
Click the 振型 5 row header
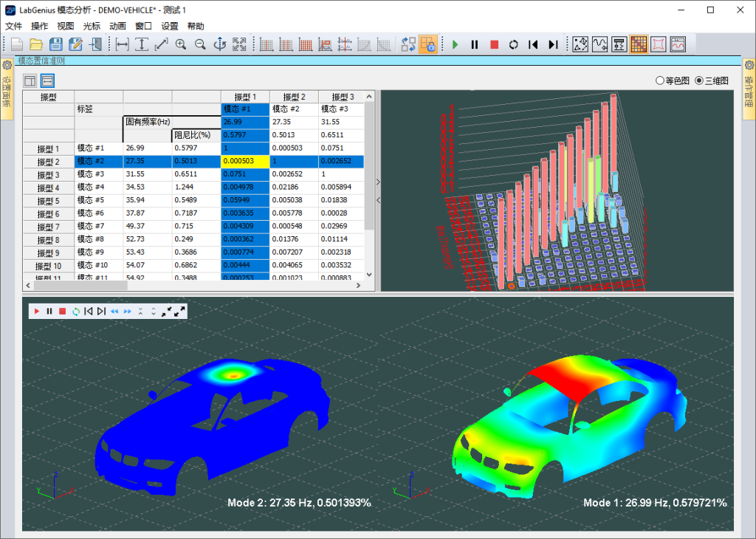click(x=48, y=201)
